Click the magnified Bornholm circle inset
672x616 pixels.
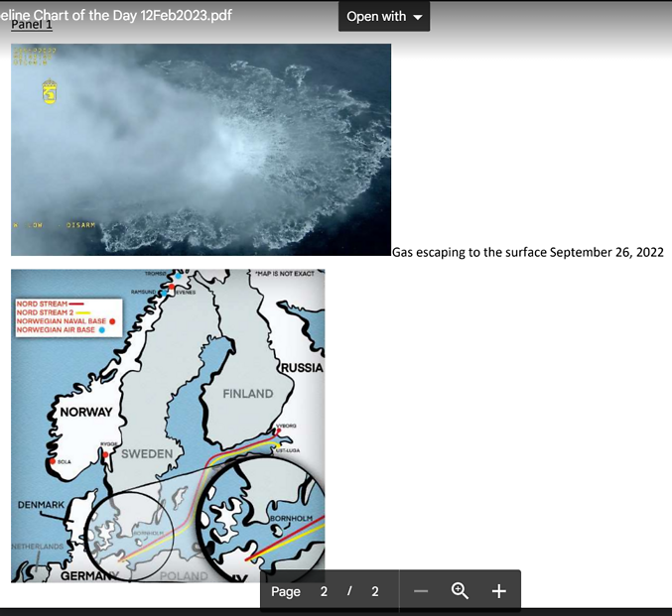[x=262, y=522]
